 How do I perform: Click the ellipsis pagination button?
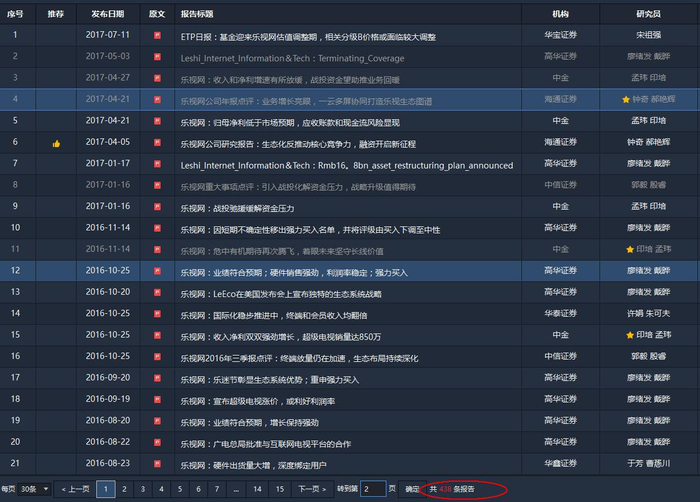(x=236, y=489)
